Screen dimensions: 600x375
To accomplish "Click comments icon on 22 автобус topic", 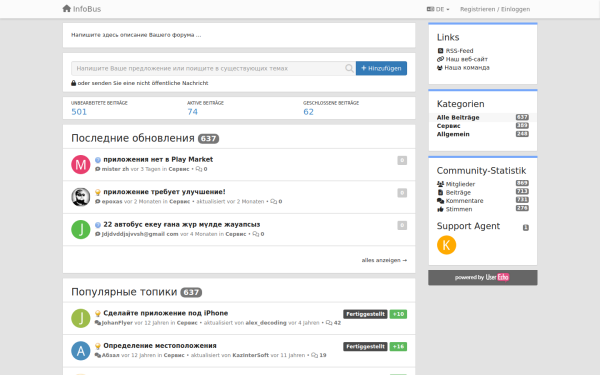I will 256,234.
